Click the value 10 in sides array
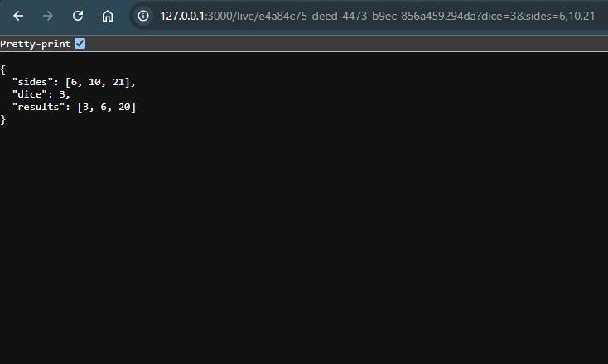608x364 pixels. [x=94, y=82]
